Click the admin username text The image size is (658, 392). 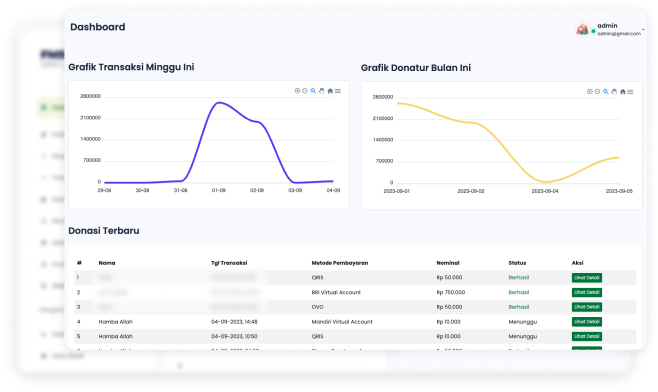(607, 26)
